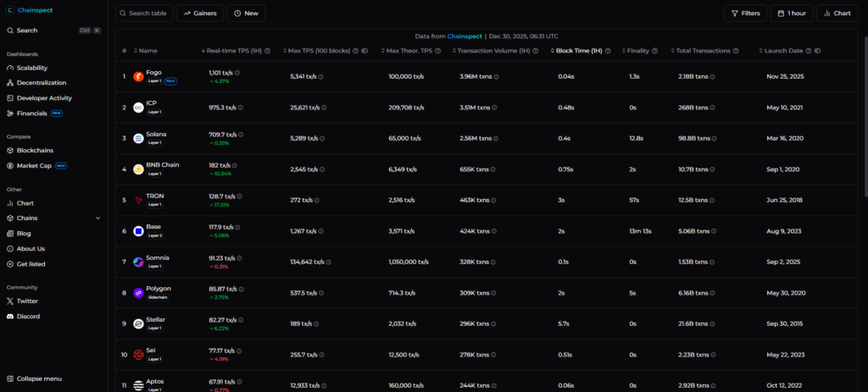Click the Solana chain logo
Screen dimensions: 868x392
point(138,138)
